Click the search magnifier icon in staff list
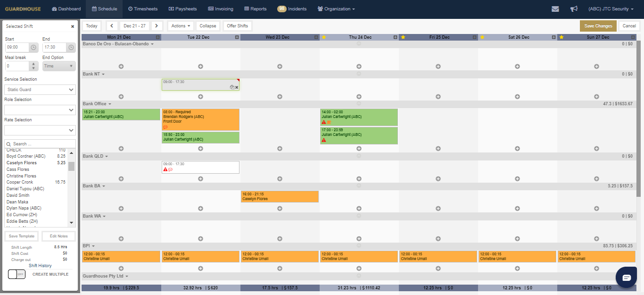The image size is (644, 295). click(x=9, y=144)
